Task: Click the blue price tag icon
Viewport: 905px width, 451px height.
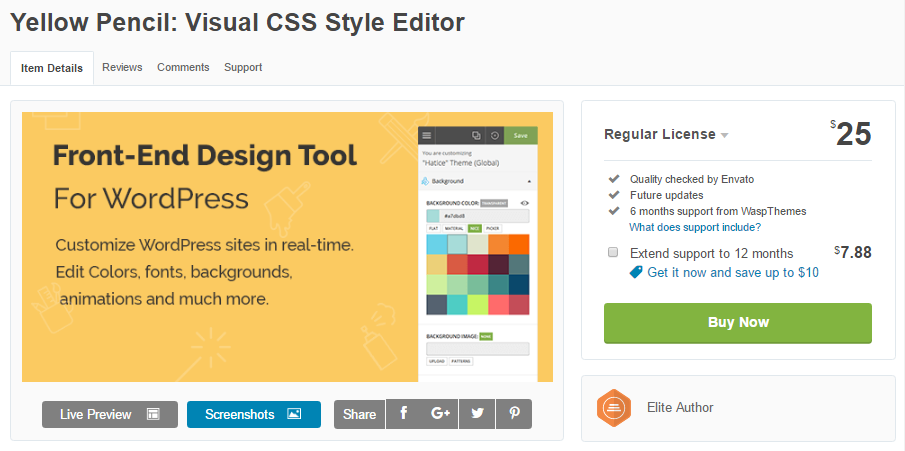Action: (x=636, y=272)
